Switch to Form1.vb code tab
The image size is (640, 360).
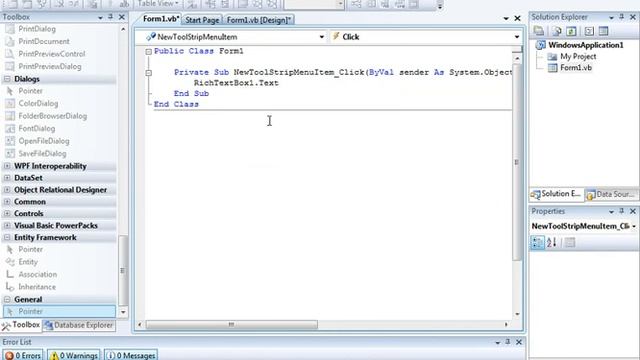click(x=161, y=19)
